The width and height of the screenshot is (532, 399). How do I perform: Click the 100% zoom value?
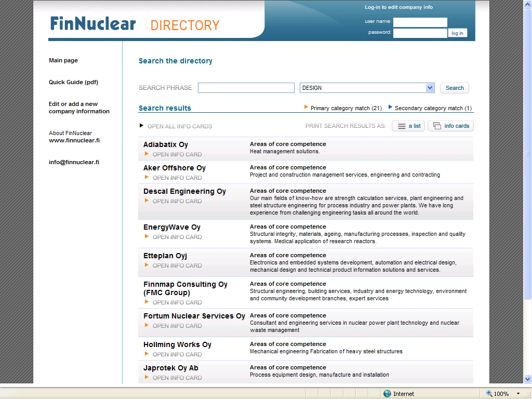(x=501, y=394)
